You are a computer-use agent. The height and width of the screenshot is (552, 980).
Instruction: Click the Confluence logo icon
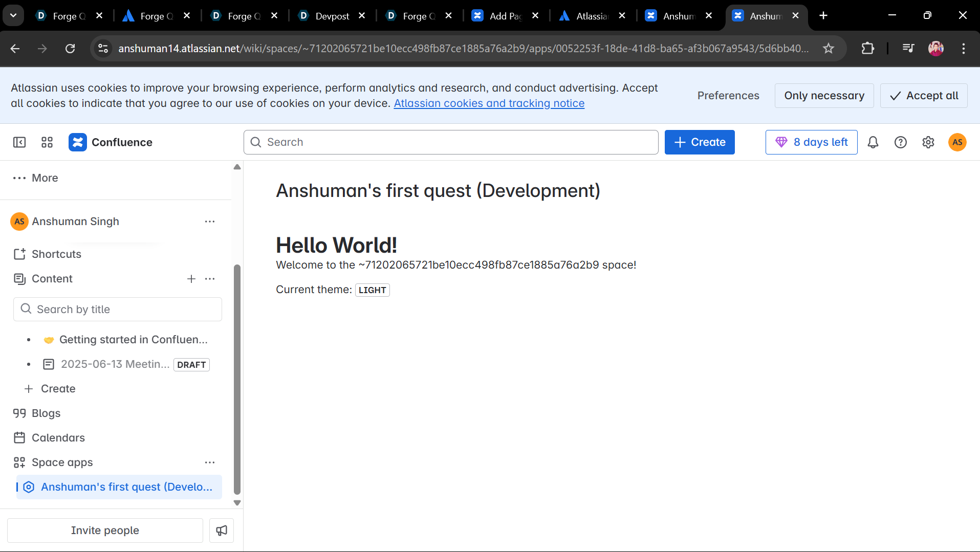coord(78,142)
